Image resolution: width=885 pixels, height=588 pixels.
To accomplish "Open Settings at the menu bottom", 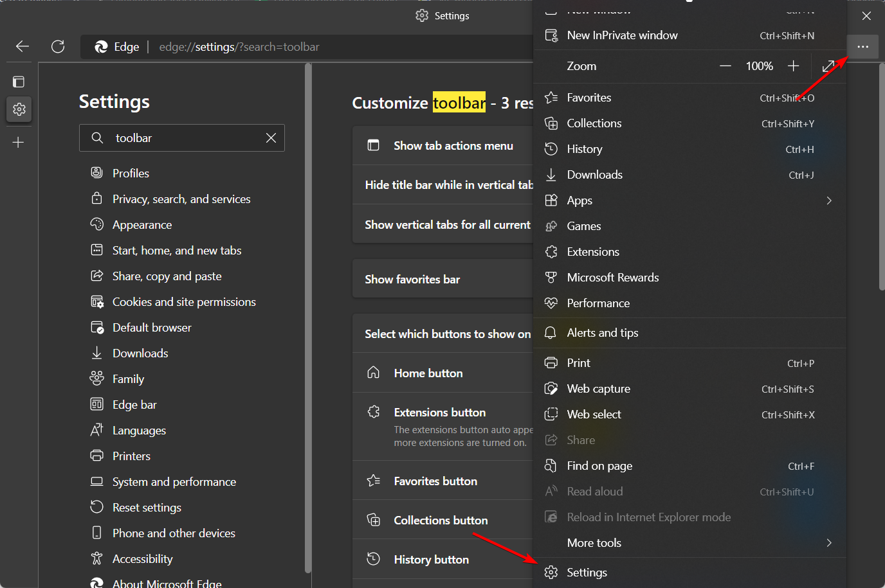I will point(689,573).
